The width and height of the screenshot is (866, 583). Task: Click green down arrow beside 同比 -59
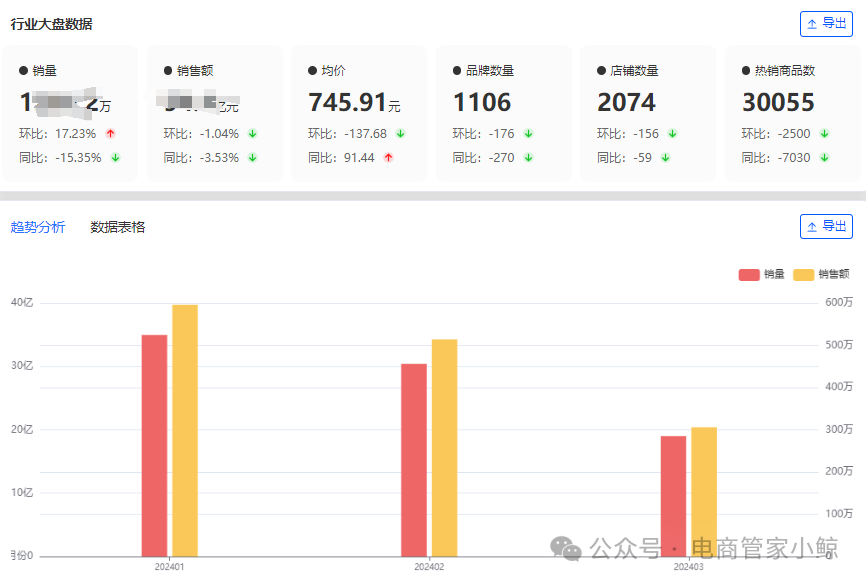666,157
